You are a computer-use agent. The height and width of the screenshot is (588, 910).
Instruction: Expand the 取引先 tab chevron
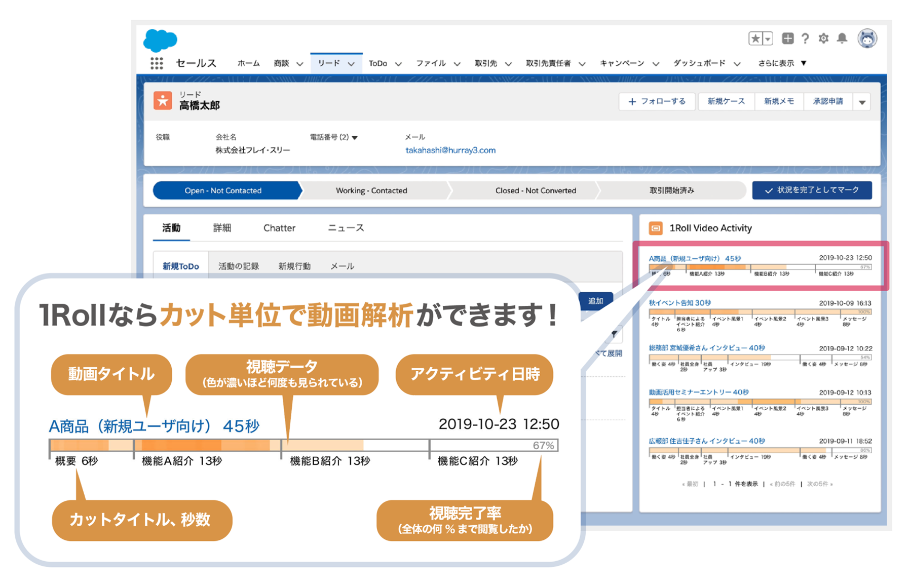[x=508, y=64]
